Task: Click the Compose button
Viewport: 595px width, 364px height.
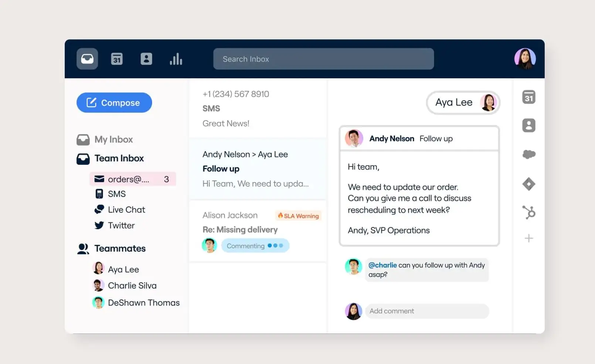Action: (x=114, y=102)
